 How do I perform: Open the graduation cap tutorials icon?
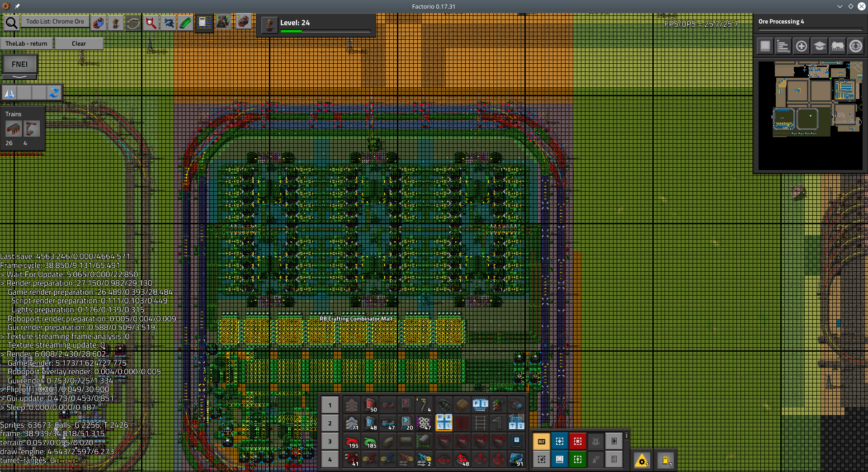click(x=819, y=46)
